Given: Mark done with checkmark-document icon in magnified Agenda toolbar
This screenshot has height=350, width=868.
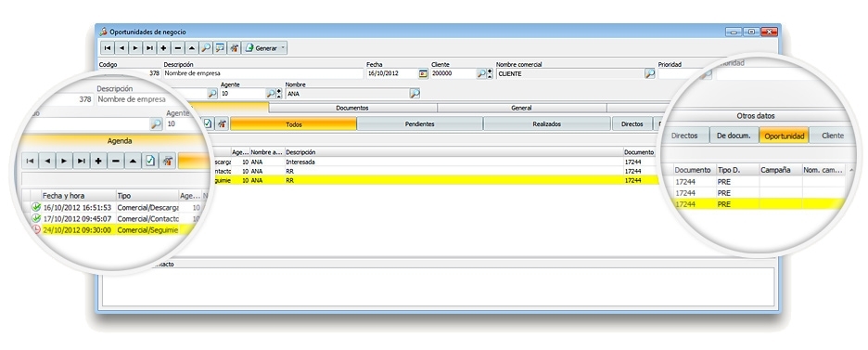Looking at the screenshot, I should tap(150, 162).
